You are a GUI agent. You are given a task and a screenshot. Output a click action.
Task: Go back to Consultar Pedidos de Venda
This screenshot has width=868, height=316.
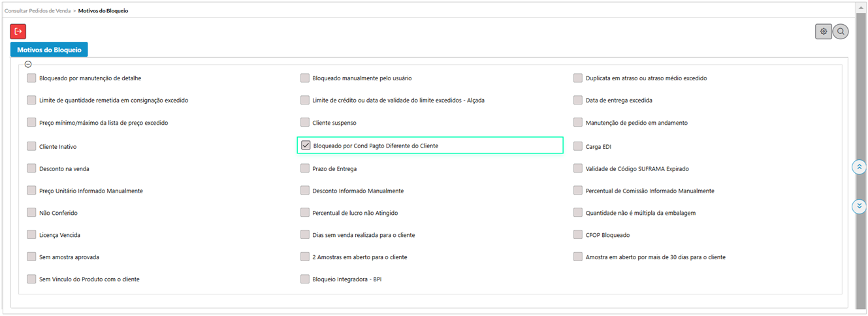[x=37, y=11]
